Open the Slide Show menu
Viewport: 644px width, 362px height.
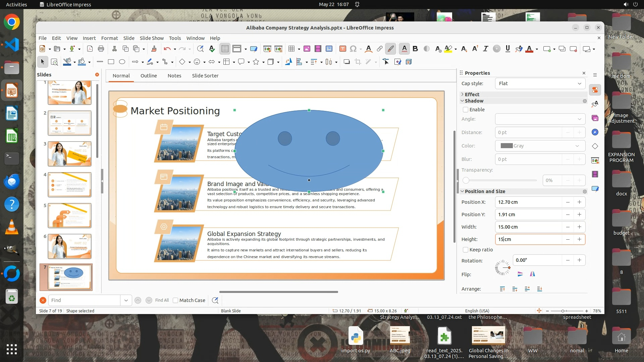click(152, 38)
